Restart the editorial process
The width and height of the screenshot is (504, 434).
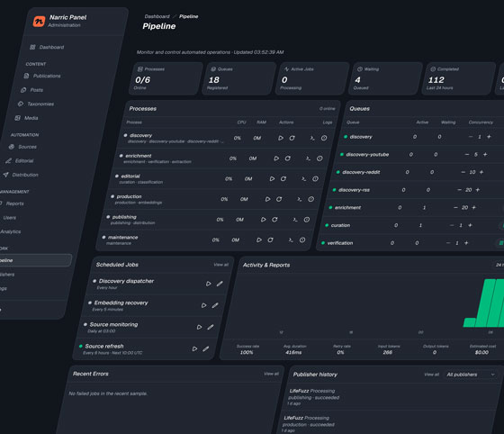[283, 179]
